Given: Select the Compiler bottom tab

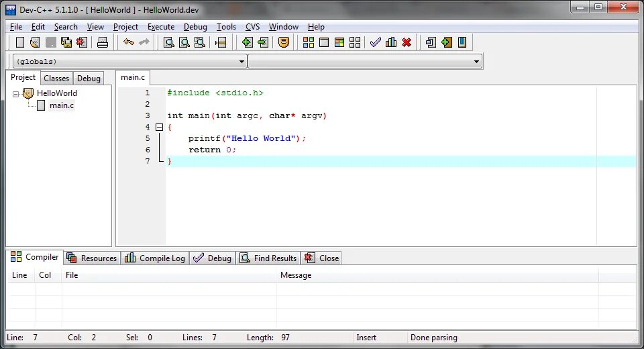Looking at the screenshot, I should (x=34, y=257).
